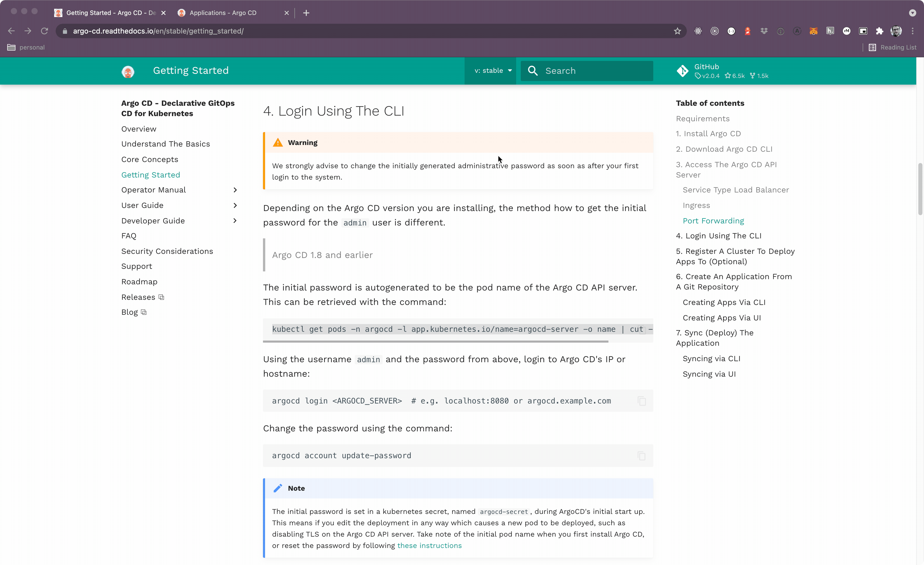The image size is (924, 565).
Task: Open the rM reMarkable extension
Action: click(x=846, y=31)
